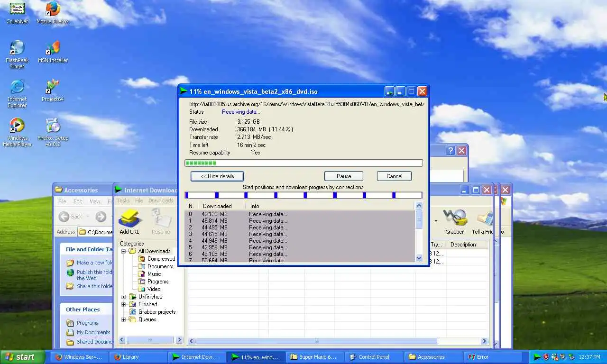Open My Documents under Other Places
607x364 pixels.
point(88,332)
